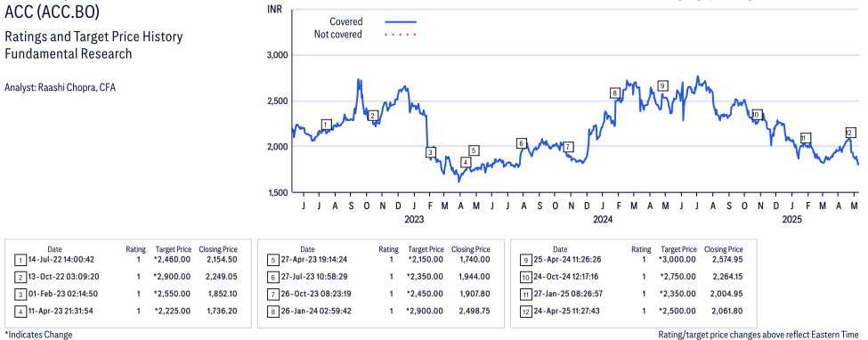
Task: Select chart marker 12 at chart right end
Action: click(851, 133)
